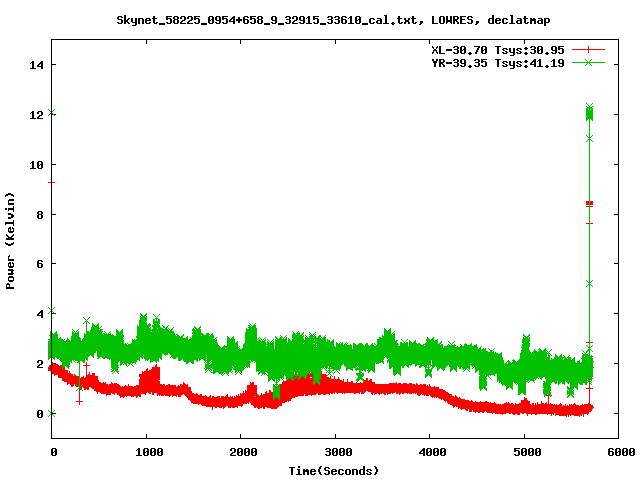
Task: Click the x-axis tick label '3000'
Action: pyautogui.click(x=338, y=452)
